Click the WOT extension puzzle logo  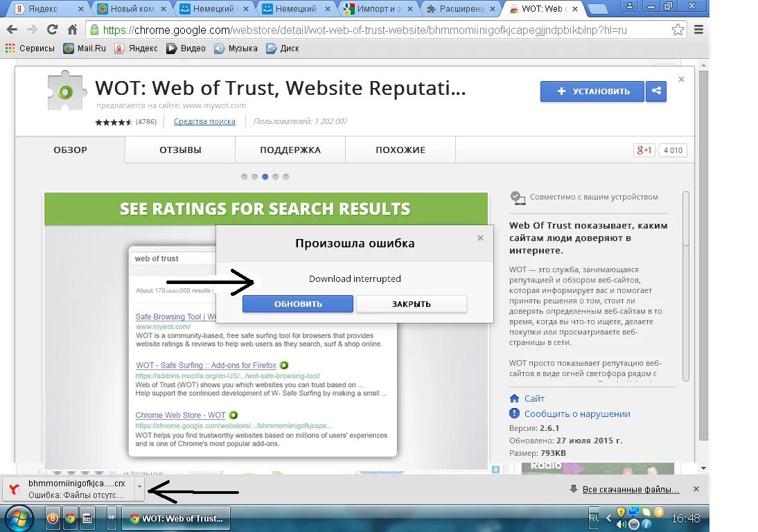pos(67,90)
